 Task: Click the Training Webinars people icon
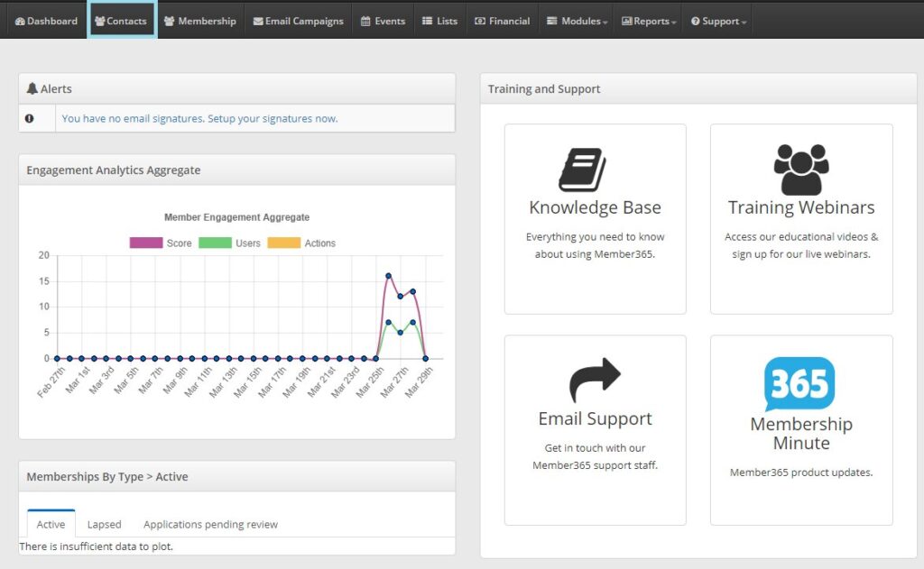pos(801,169)
